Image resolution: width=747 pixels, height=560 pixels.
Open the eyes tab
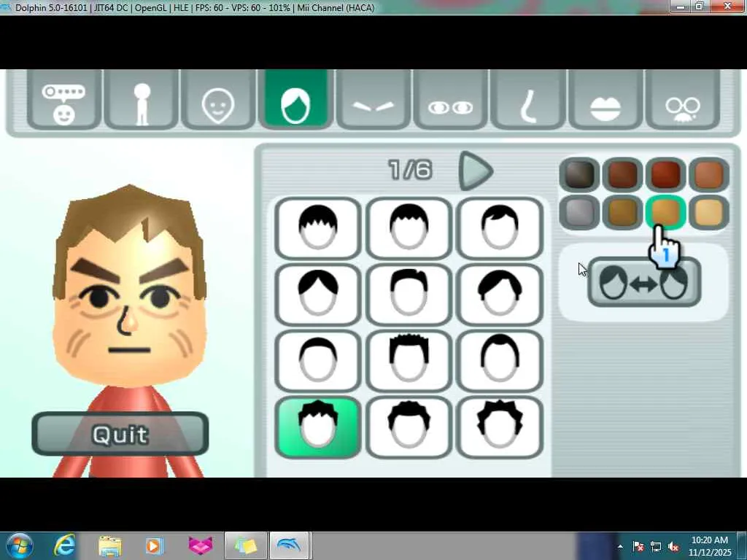coord(451,100)
